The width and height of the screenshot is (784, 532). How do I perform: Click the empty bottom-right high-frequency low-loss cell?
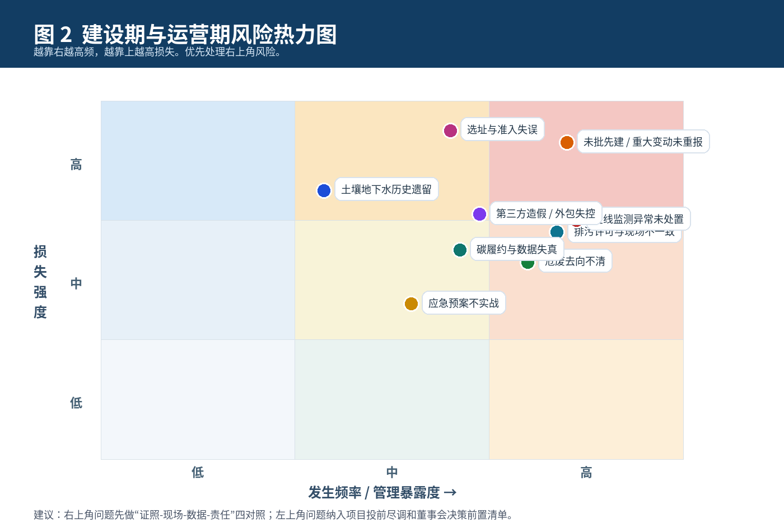click(x=586, y=399)
